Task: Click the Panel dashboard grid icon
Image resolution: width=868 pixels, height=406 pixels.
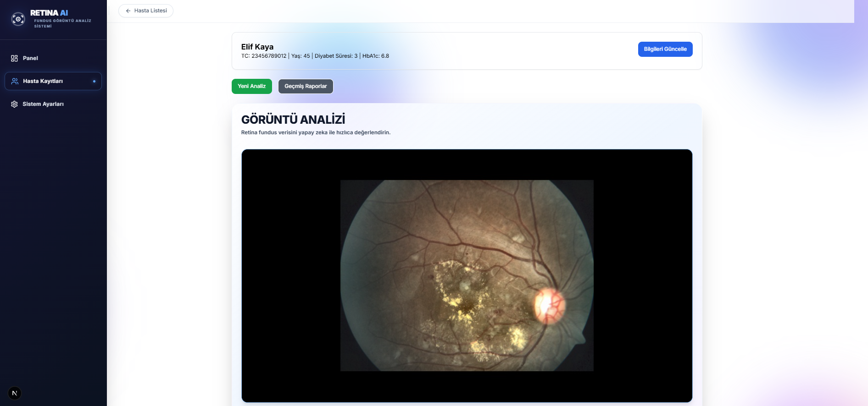Action: tap(14, 58)
